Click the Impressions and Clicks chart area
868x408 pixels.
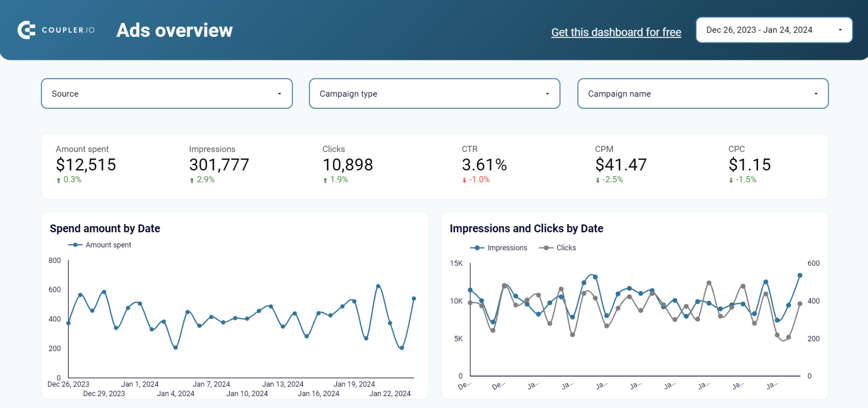click(636, 318)
